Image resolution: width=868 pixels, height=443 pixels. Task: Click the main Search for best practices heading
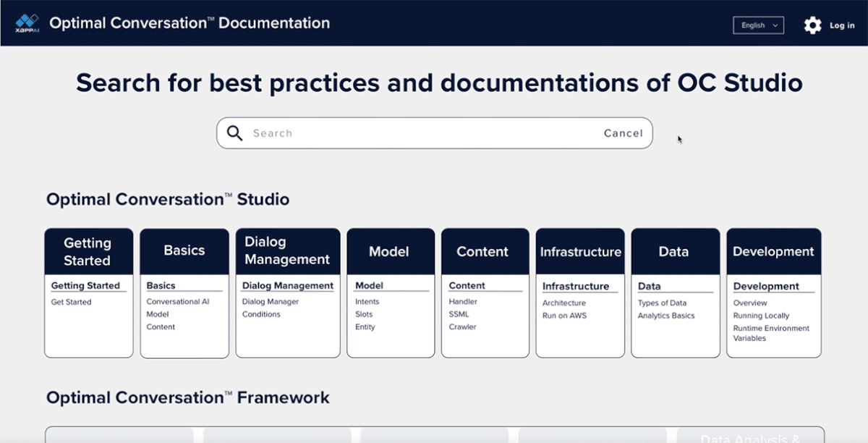(439, 83)
